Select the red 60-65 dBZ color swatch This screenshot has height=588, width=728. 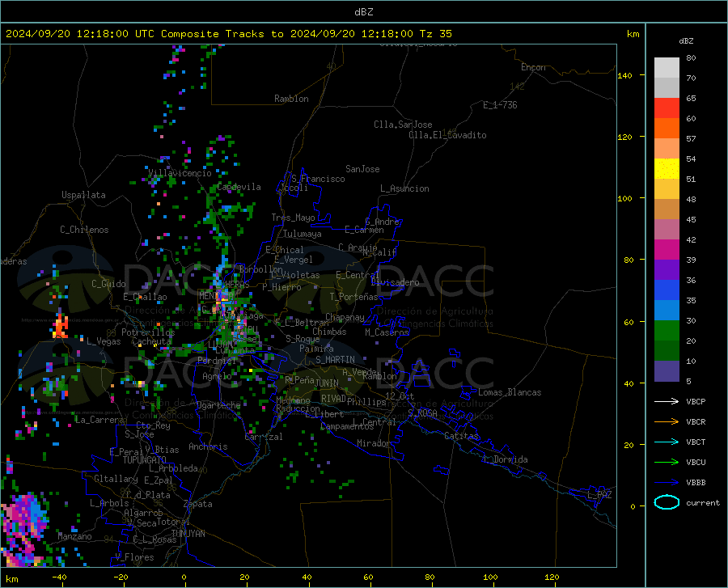tap(667, 108)
